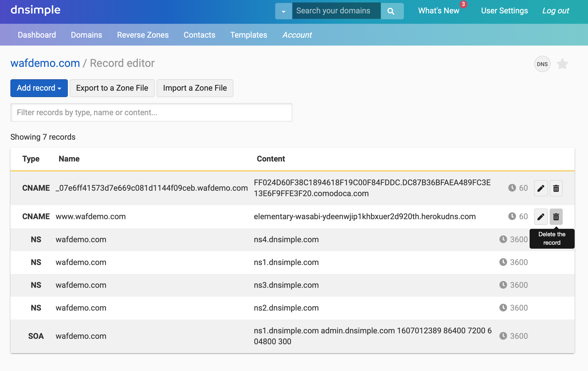Viewport: 588px width, 371px height.
Task: Edit the comodoca CNAME record
Action: click(541, 188)
